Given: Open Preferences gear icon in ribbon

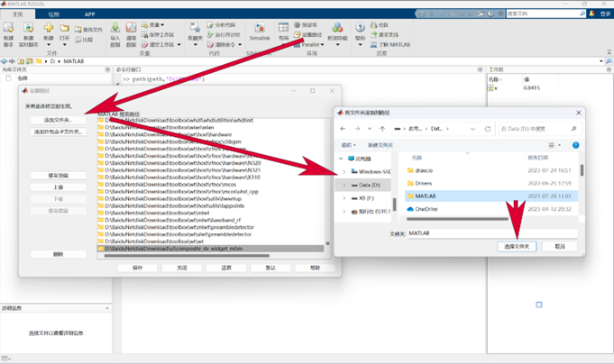Looking at the screenshot, I should (298, 25).
